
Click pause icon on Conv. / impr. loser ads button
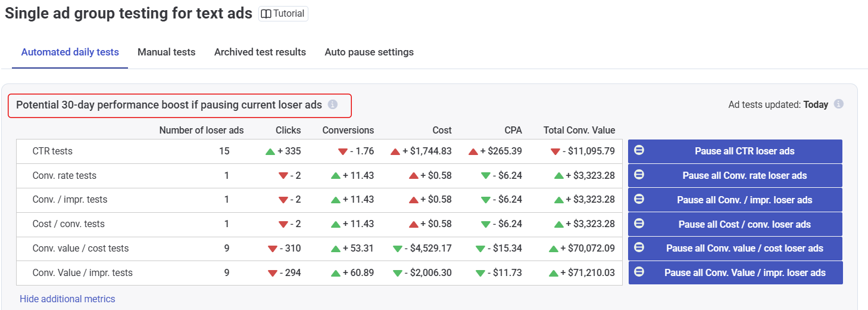click(x=639, y=200)
